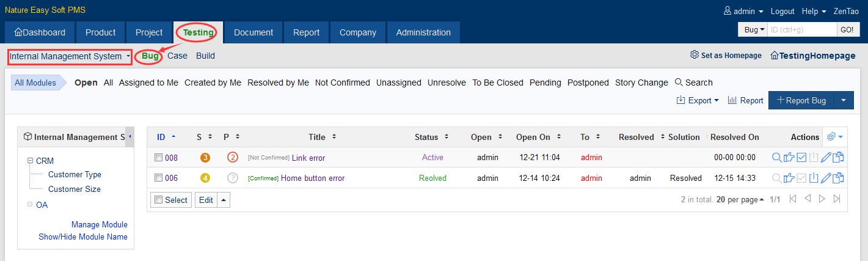
Task: Click the copy icon for bug 006
Action: 838,178
